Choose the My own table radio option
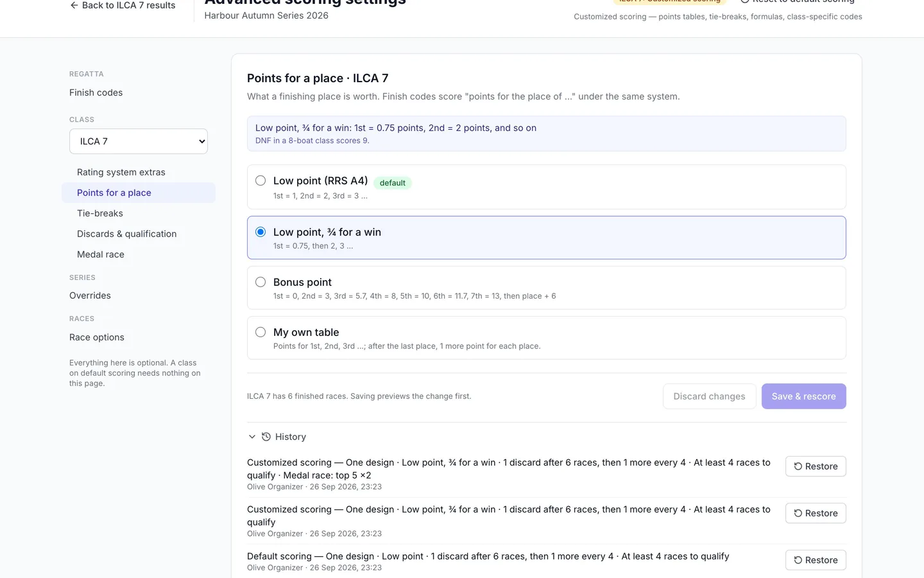 point(261,332)
